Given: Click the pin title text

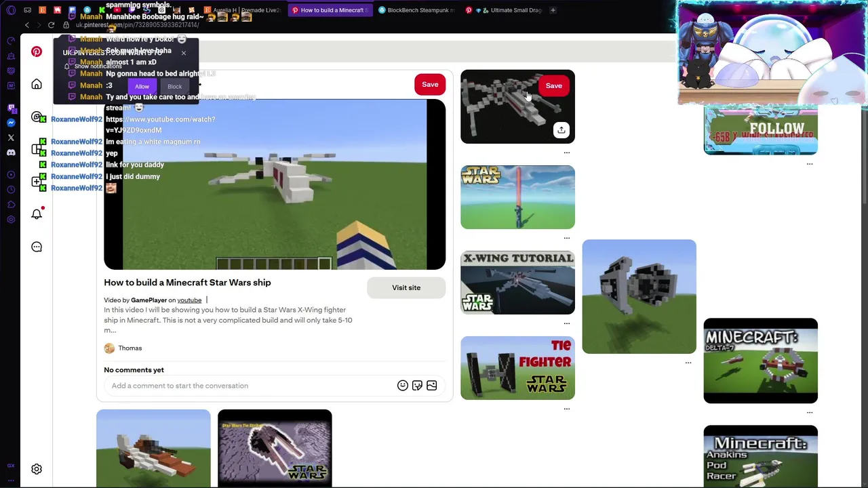Looking at the screenshot, I should click(187, 283).
